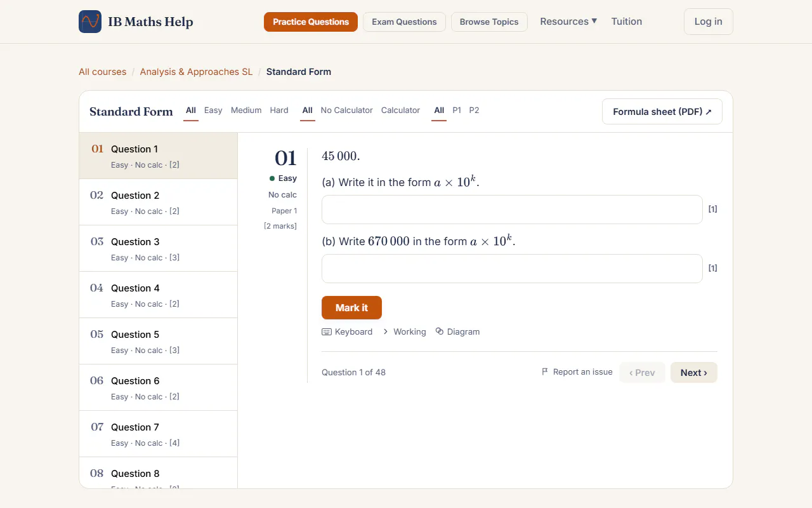Focus the part (b) answer field
The width and height of the screenshot is (812, 508).
coord(512,269)
